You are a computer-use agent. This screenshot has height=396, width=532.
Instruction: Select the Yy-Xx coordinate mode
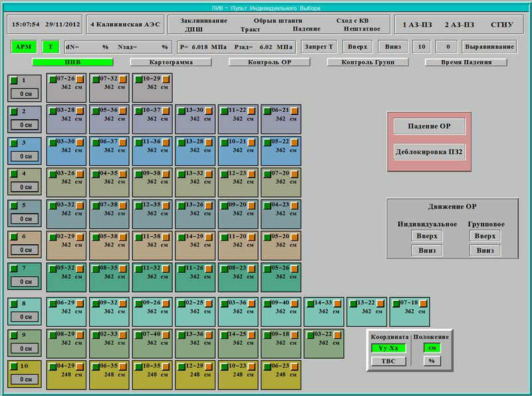coord(388,348)
